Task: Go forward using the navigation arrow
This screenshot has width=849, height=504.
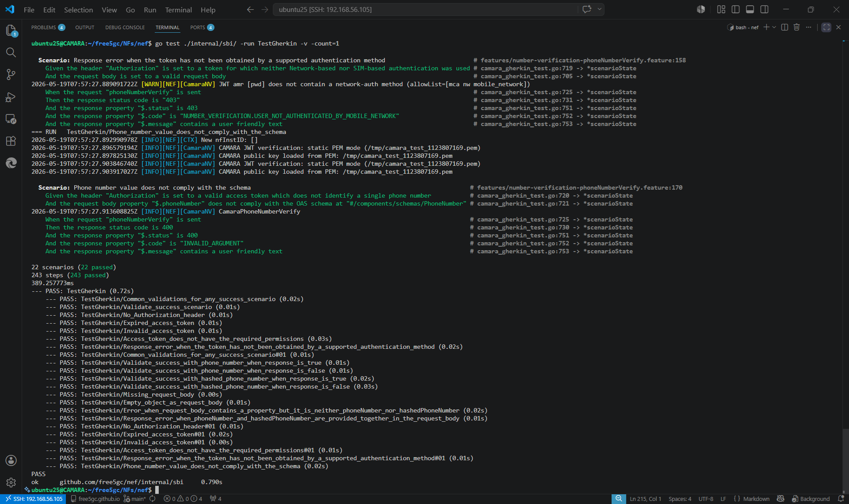Action: (x=264, y=9)
